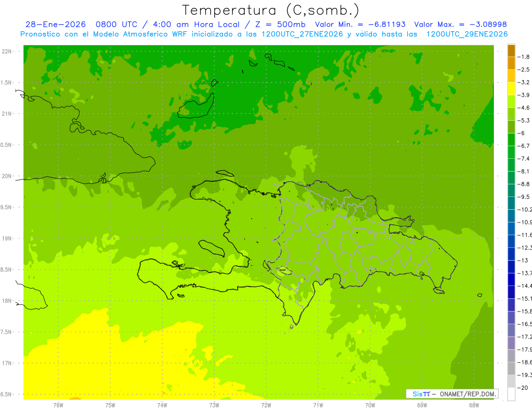Click the '-13' legend value
Image resolution: width=532 pixels, height=411 pixels.
pyautogui.click(x=523, y=260)
